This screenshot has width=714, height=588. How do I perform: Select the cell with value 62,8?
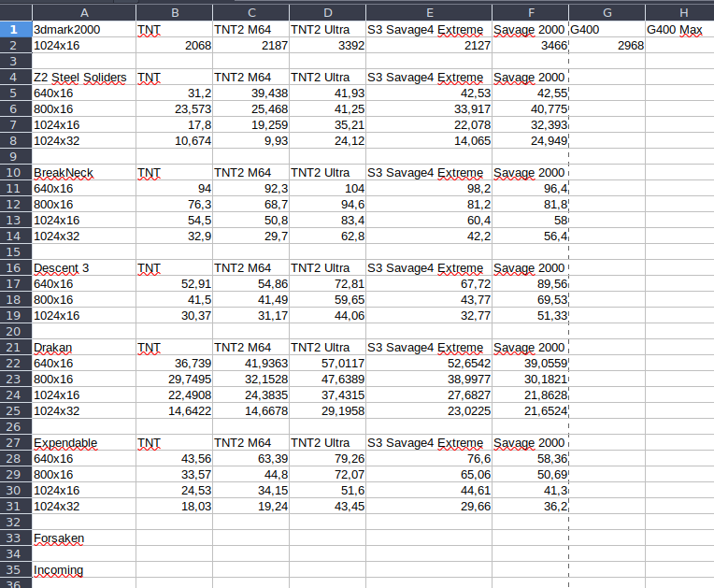pos(327,237)
